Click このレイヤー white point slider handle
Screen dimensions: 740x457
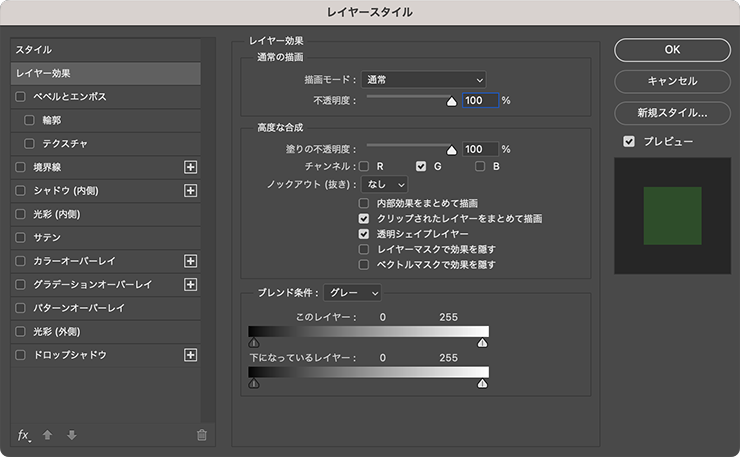pyautogui.click(x=482, y=343)
